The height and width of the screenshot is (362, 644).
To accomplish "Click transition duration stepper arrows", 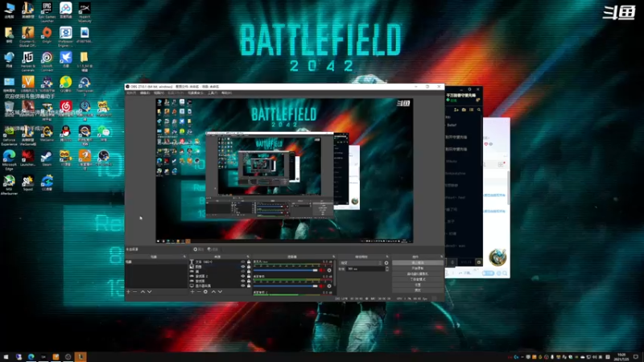I will click(x=387, y=269).
